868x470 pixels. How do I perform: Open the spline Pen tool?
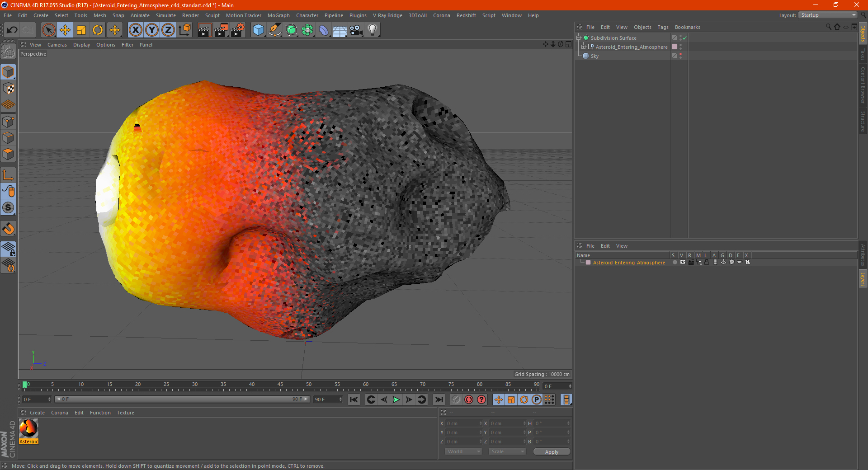pos(275,30)
